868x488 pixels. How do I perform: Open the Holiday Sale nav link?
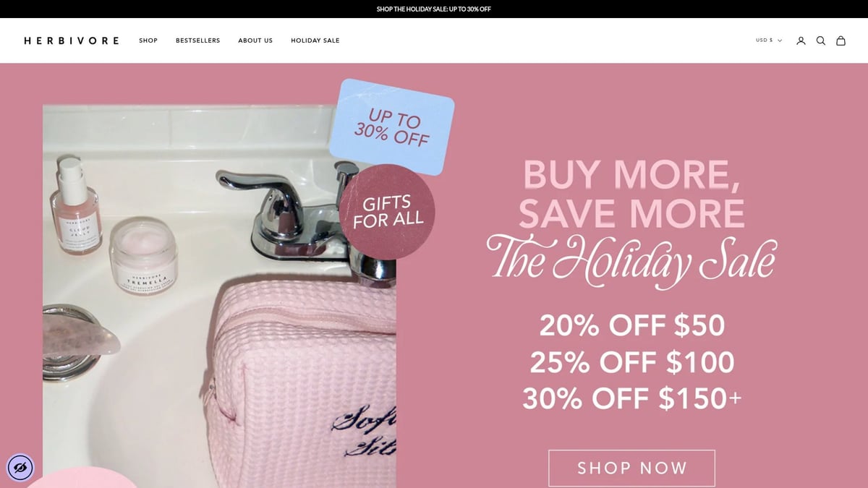pos(315,40)
